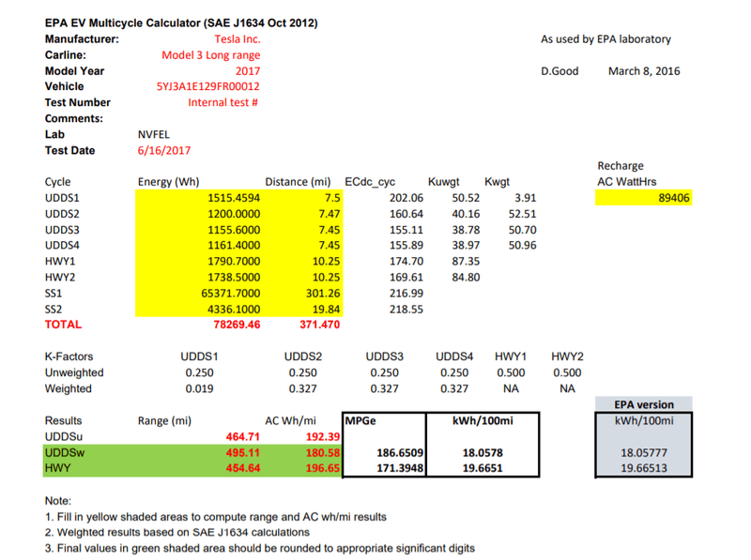The width and height of the screenshot is (751, 560).
Task: Click the UDDS1 ECdc_cyc value 202.06
Action: (406, 198)
